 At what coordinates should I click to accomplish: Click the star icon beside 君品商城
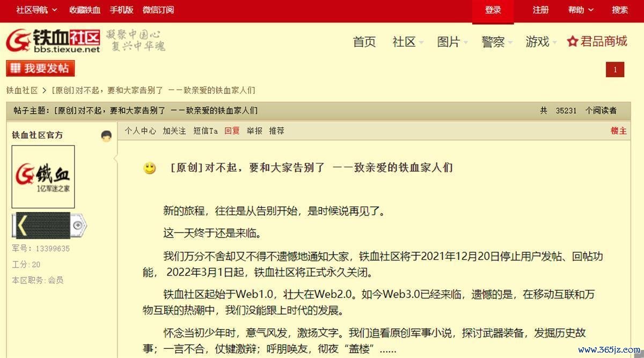click(573, 41)
